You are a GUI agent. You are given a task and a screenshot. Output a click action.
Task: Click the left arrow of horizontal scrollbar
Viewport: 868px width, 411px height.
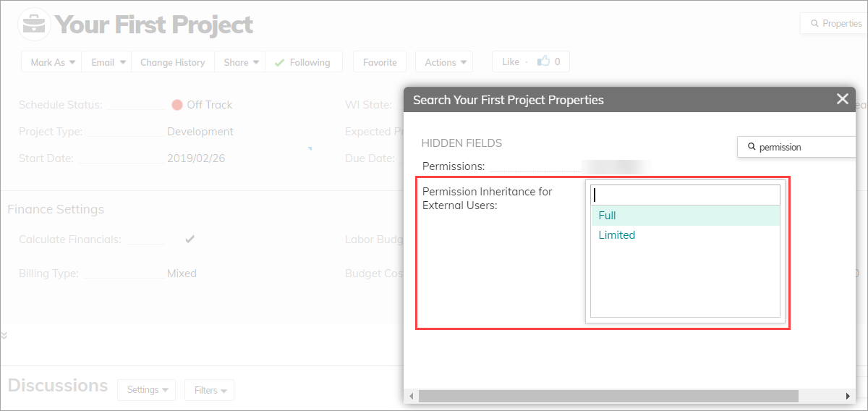(412, 397)
